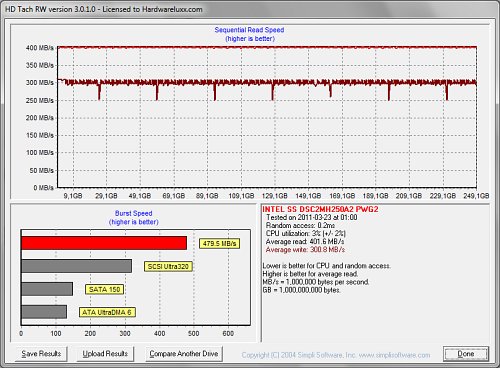The image size is (500, 368).
Task: Click the red burst speed bar
Action: [104, 243]
